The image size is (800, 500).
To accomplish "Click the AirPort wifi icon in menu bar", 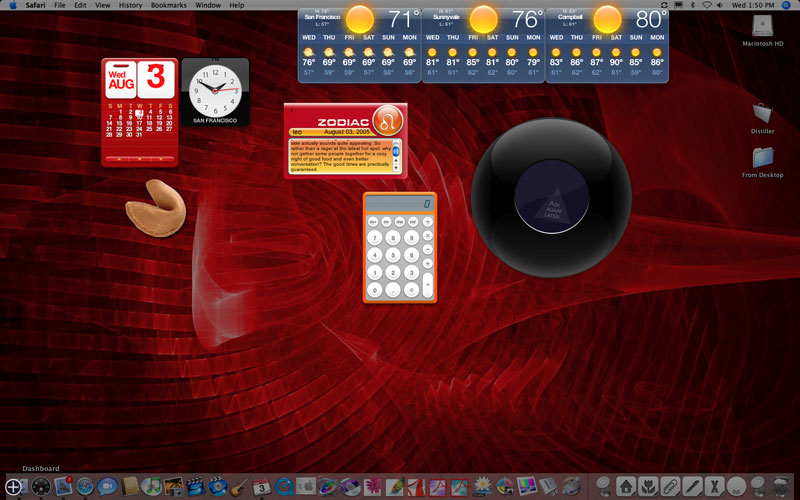I will [707, 5].
